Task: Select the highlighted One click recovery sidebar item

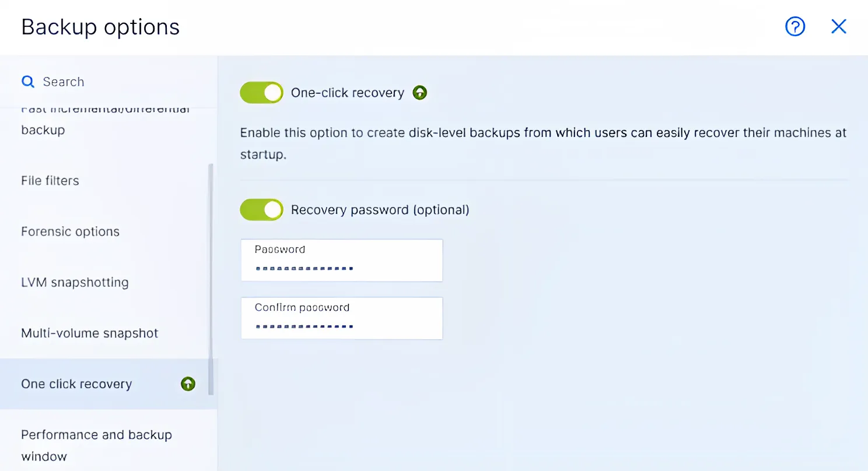Action: [76, 384]
